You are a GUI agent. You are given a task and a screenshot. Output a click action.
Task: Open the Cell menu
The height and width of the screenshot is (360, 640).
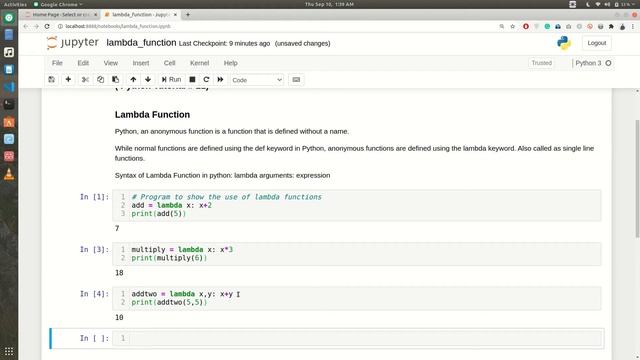pyautogui.click(x=169, y=63)
